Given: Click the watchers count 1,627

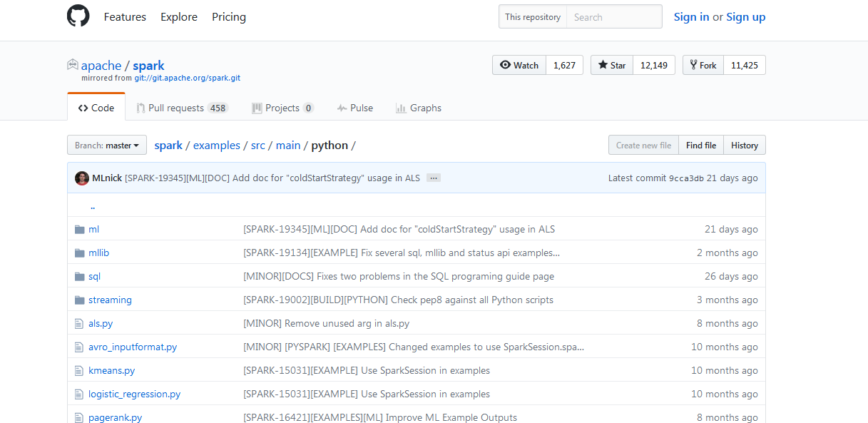Looking at the screenshot, I should coord(564,65).
